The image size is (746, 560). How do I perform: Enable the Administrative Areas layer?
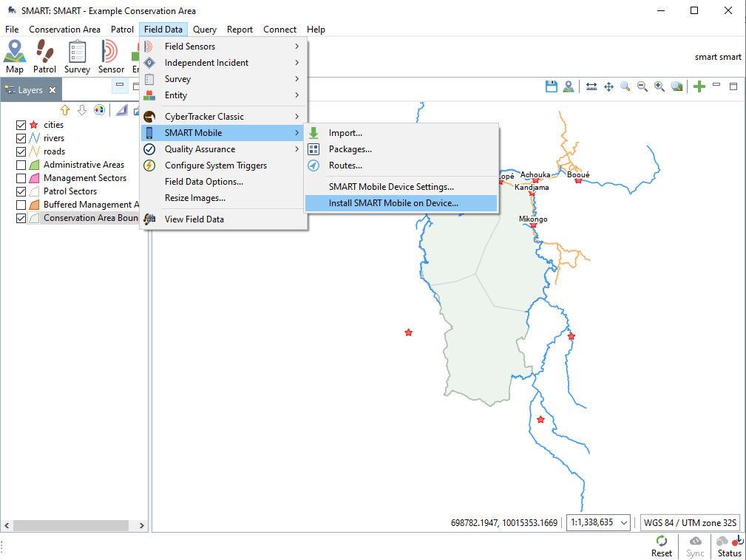21,165
